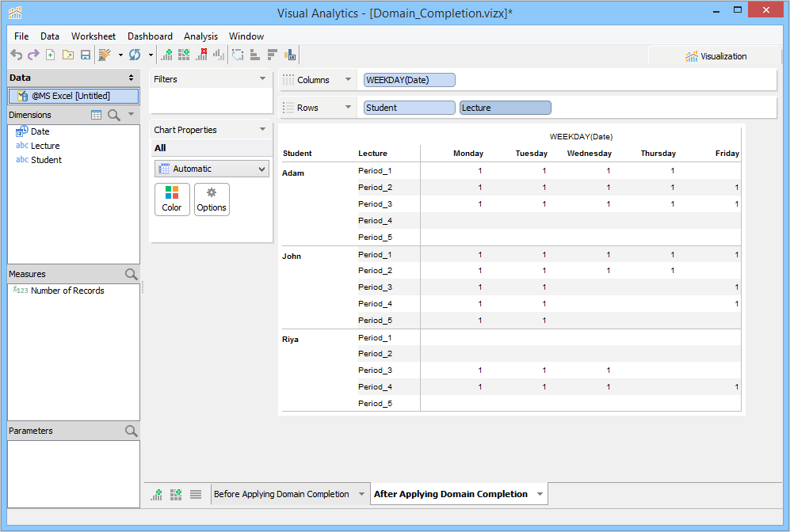Click the open folder toolbar icon
The width and height of the screenshot is (790, 532).
(67, 55)
